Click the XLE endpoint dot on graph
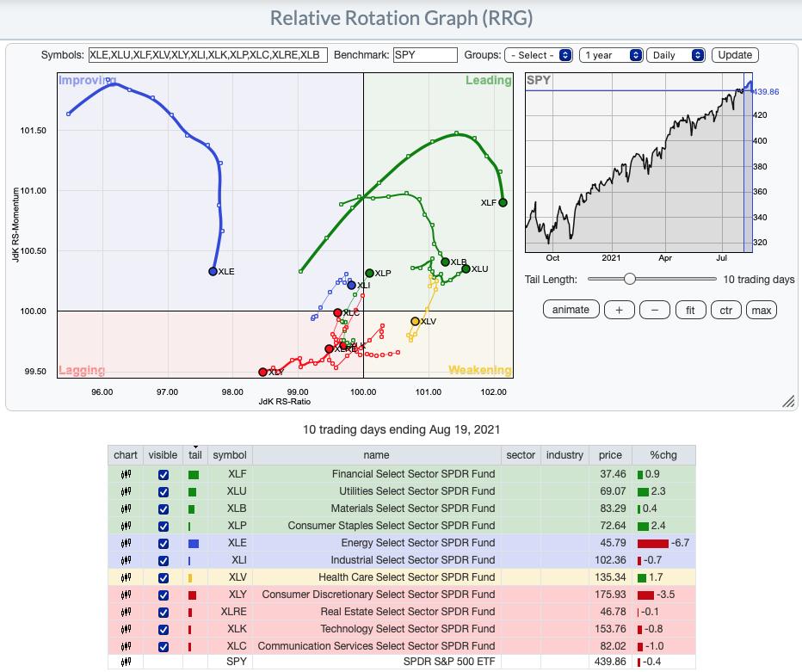Viewport: 802px width, 672px height. click(213, 272)
